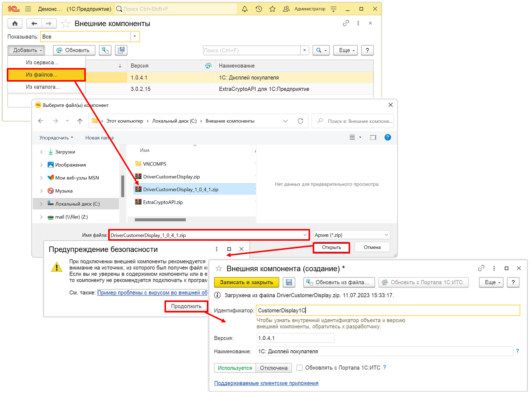This screenshot has height=393, width=532.
Task: Open Добавить dropdown button
Action: (x=26, y=50)
